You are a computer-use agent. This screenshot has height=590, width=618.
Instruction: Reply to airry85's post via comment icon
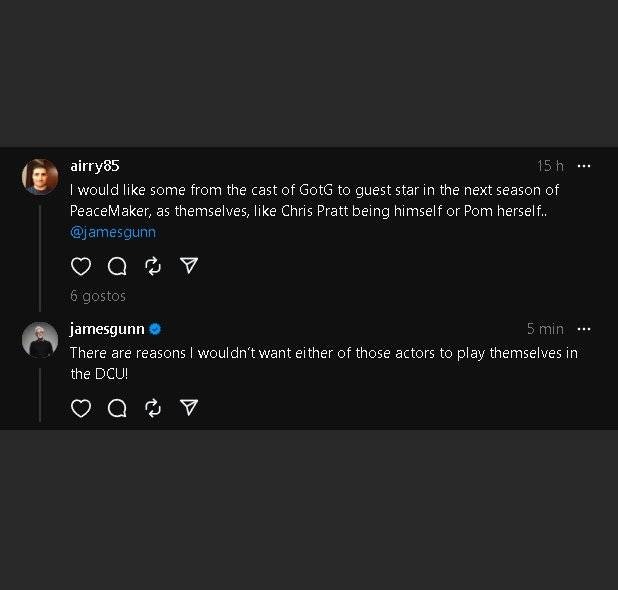pos(117,265)
